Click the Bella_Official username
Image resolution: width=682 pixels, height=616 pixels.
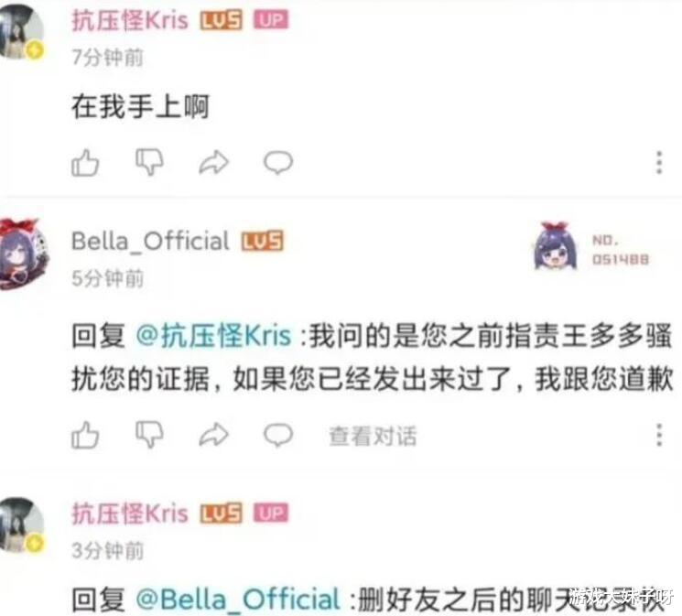pos(150,241)
